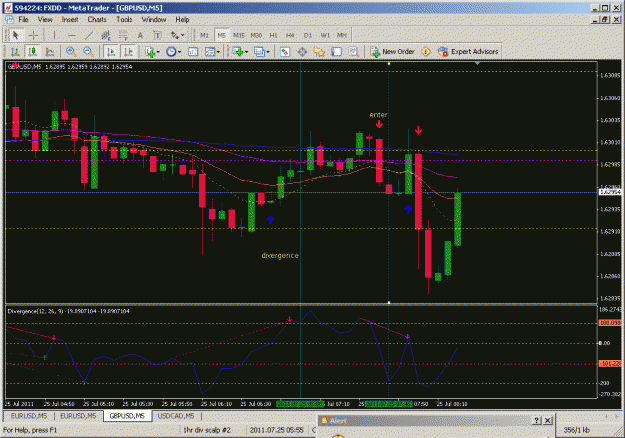625x438 pixels.
Task: Switch to the M1 timeframe
Action: pyautogui.click(x=204, y=35)
